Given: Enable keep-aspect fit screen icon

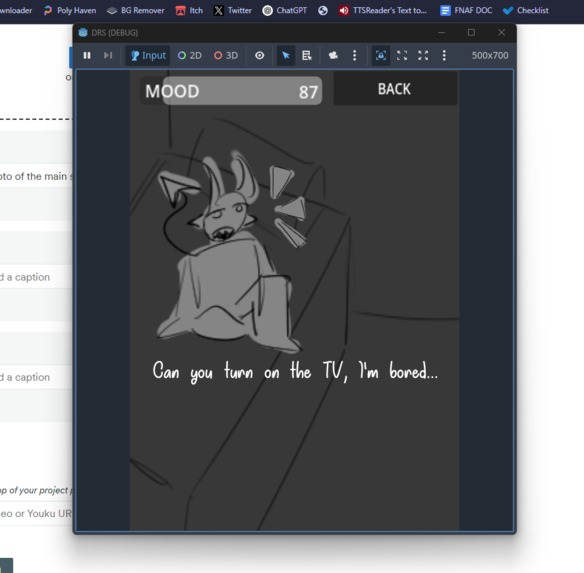Looking at the screenshot, I should [x=402, y=56].
